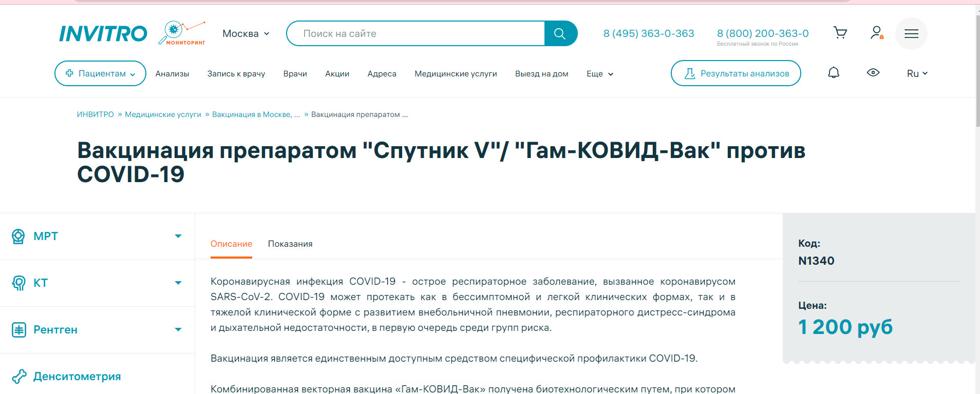Click the price 1 200 руб
This screenshot has height=394, width=980.
[x=845, y=327]
